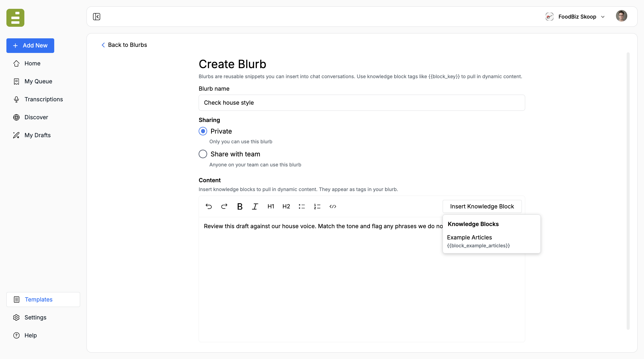Insert a bulleted list
The image size is (644, 359).
coord(302,206)
